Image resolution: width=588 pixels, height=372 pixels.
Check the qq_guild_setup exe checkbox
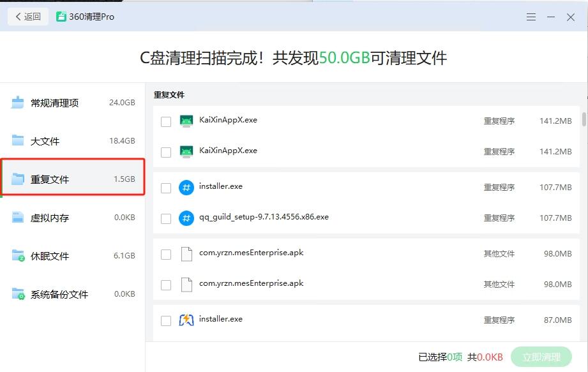coord(166,218)
